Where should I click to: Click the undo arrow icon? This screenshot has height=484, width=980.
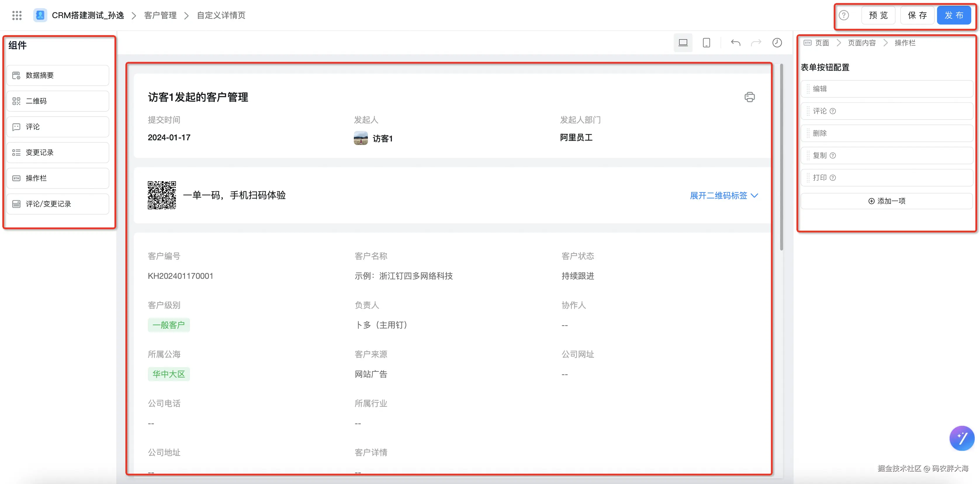point(735,43)
